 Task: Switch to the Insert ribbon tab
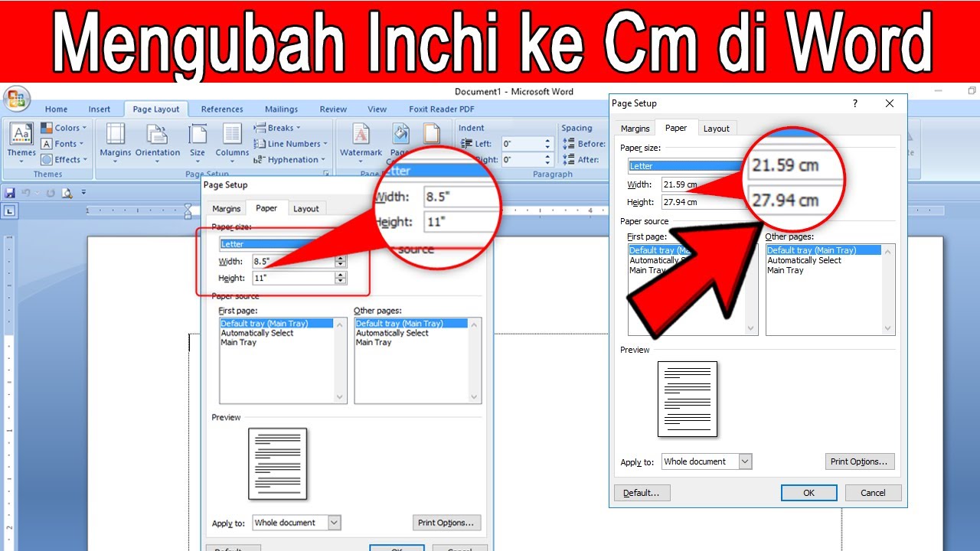(x=100, y=109)
